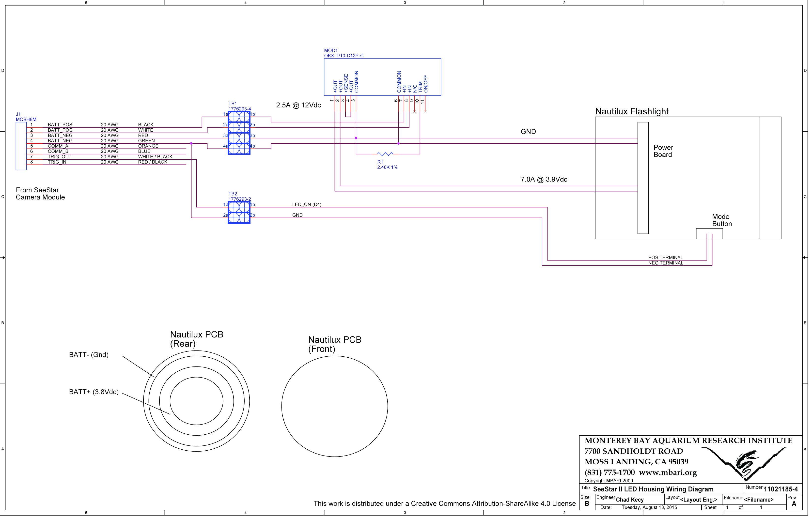The height and width of the screenshot is (518, 812).
Task: Select the '1776293-2' part number text
Action: coord(240,199)
